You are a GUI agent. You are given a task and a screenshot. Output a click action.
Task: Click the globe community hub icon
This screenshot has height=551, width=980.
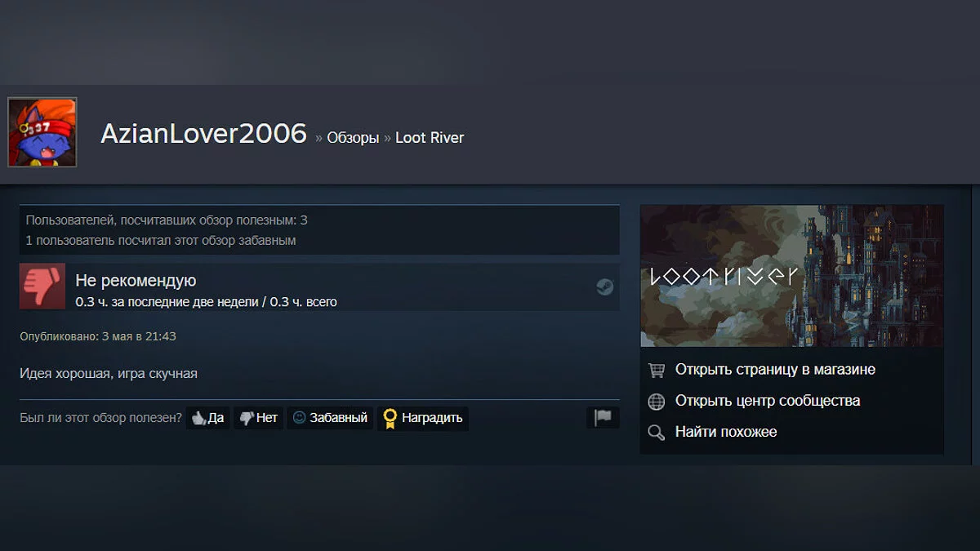click(x=656, y=402)
